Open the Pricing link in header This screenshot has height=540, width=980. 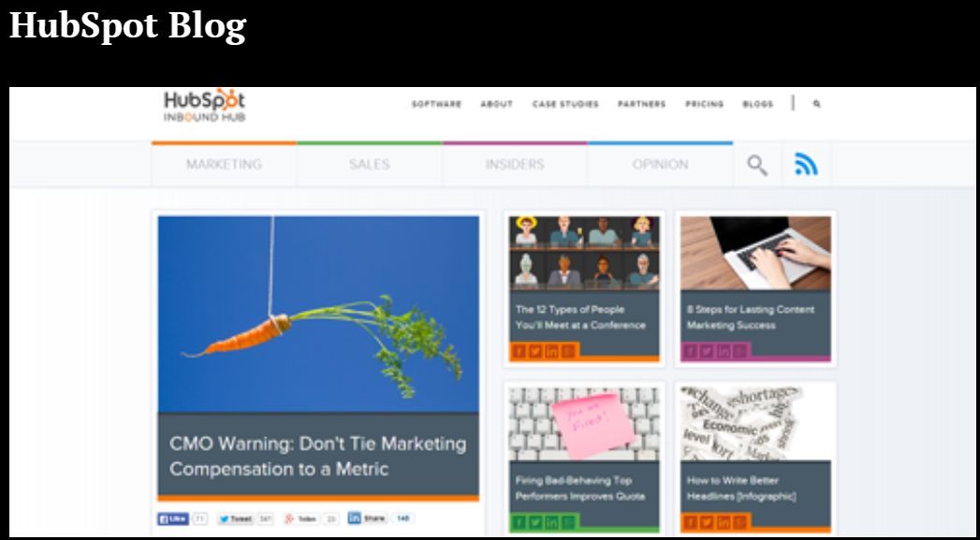point(705,105)
